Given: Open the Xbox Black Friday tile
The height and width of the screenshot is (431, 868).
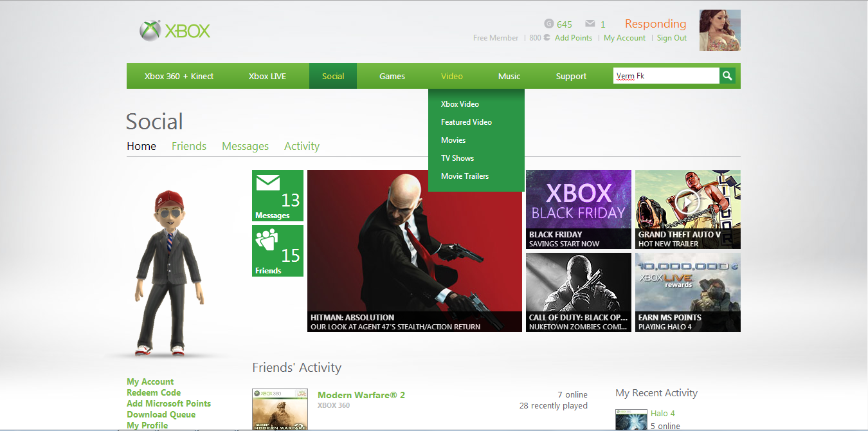Looking at the screenshot, I should coord(579,209).
